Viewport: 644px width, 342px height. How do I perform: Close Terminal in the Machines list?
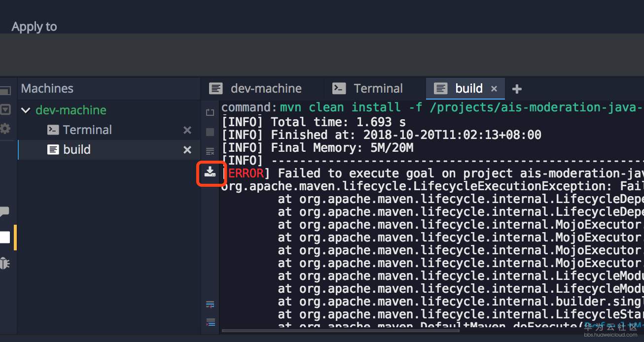[x=187, y=130]
